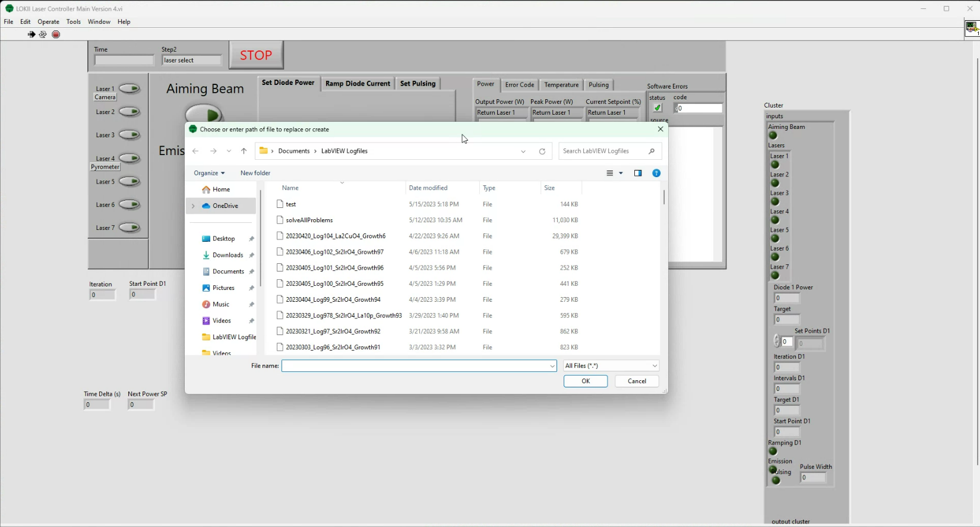
Task: Go back using the dialog's back arrow
Action: (195, 151)
